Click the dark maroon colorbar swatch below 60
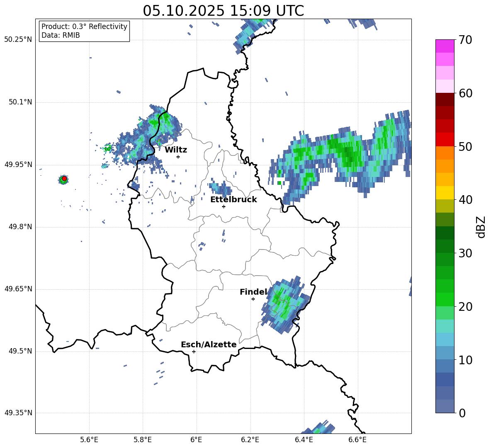The image size is (491, 448). click(445, 99)
